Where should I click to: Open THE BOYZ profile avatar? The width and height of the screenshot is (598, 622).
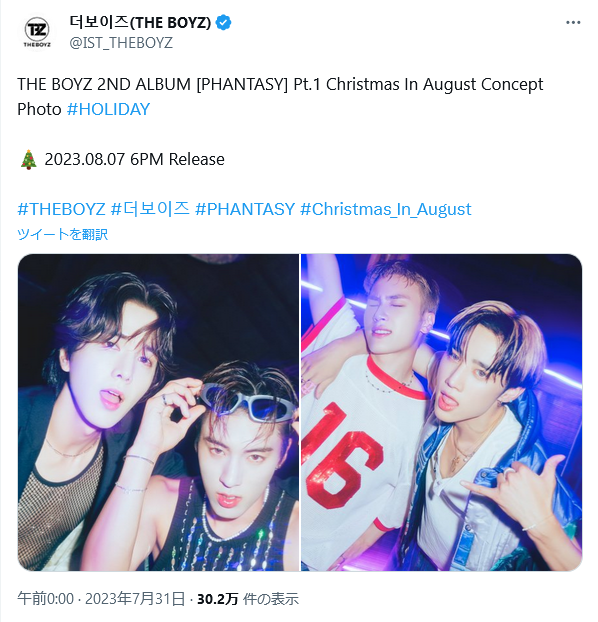(x=37, y=33)
